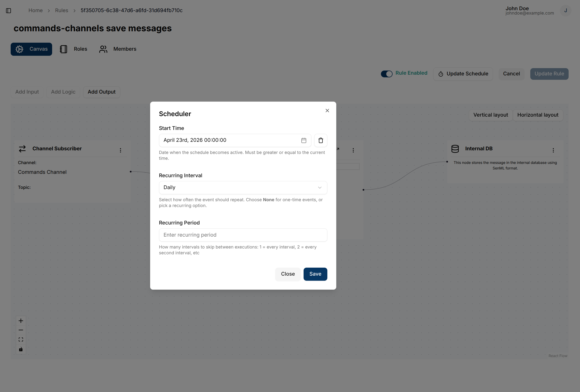Image resolution: width=580 pixels, height=392 pixels.
Task: Focus the Recurring Period input field
Action: pyautogui.click(x=243, y=235)
